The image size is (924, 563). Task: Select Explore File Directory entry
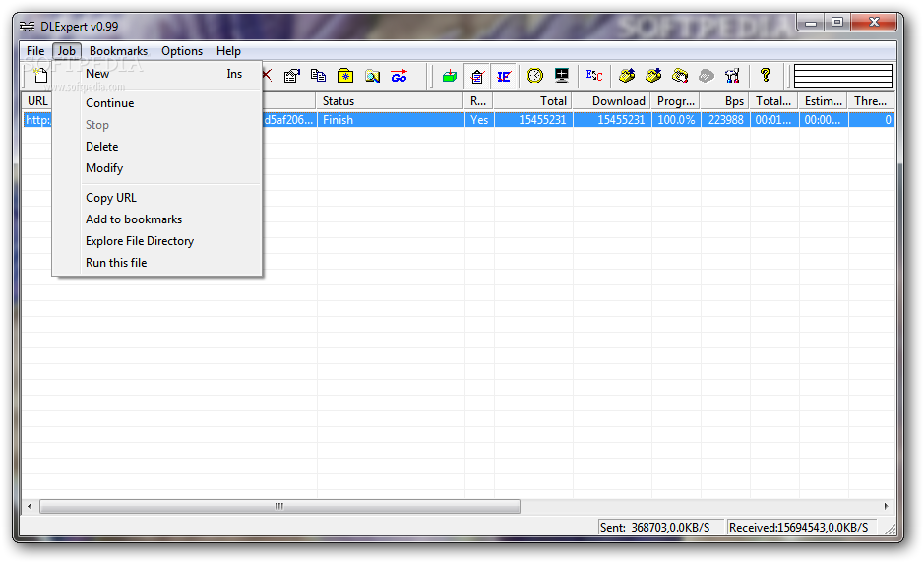point(157,241)
